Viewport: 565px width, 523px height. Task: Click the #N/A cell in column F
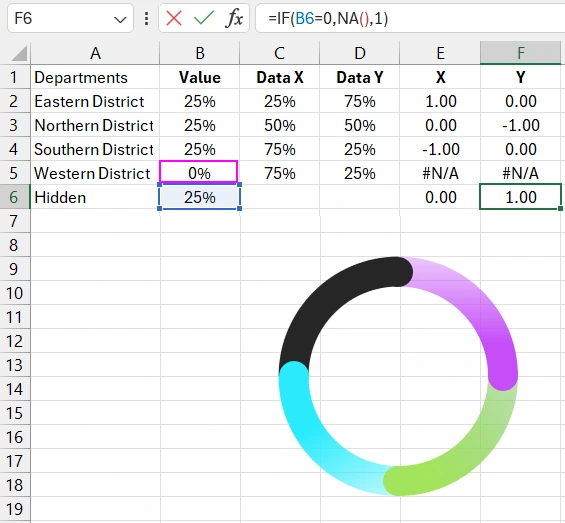click(520, 173)
